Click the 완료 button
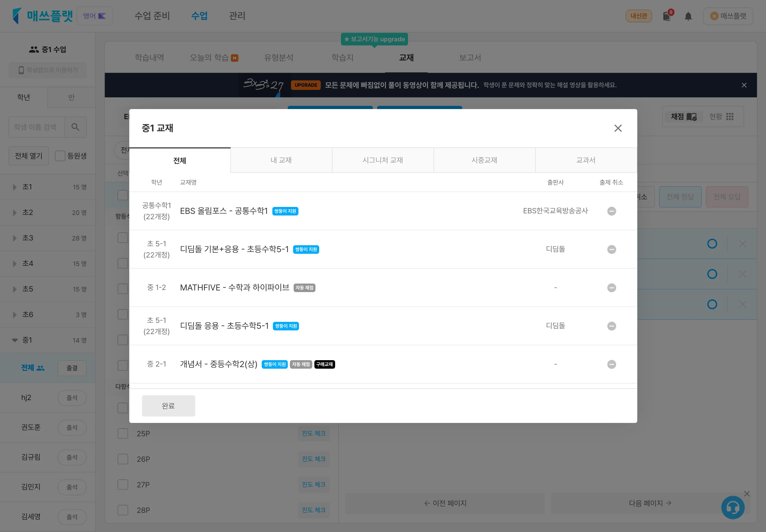 [x=168, y=406]
